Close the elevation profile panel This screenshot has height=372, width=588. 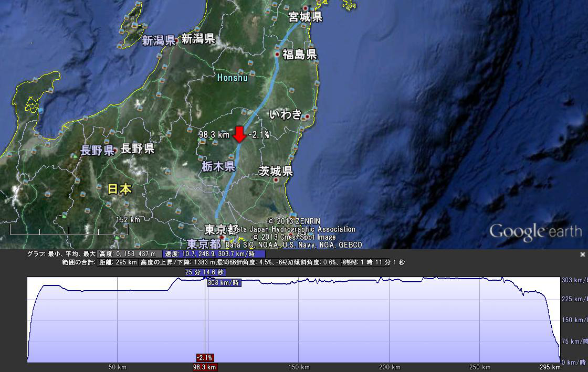[582, 254]
